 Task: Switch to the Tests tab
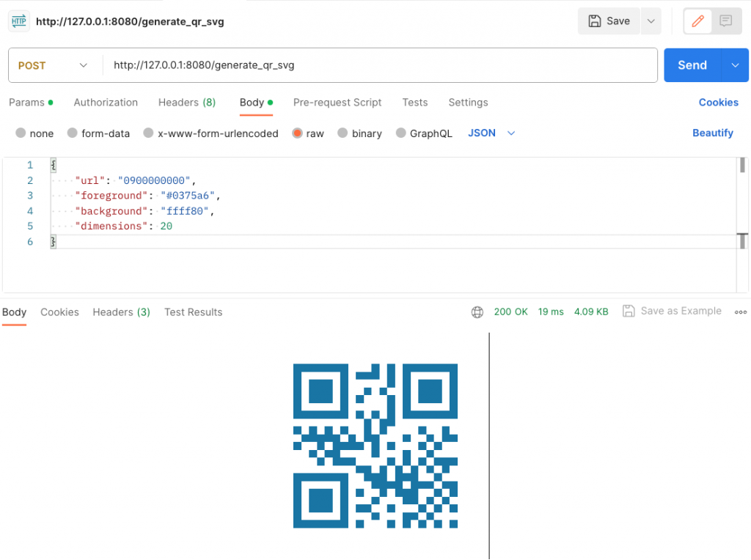[x=415, y=103]
